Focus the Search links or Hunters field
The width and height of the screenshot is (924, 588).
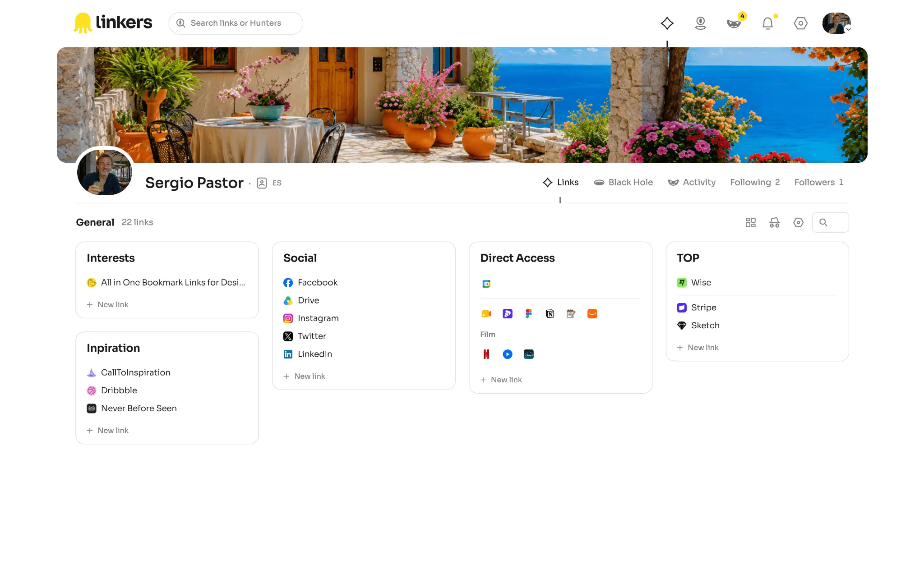tap(236, 23)
